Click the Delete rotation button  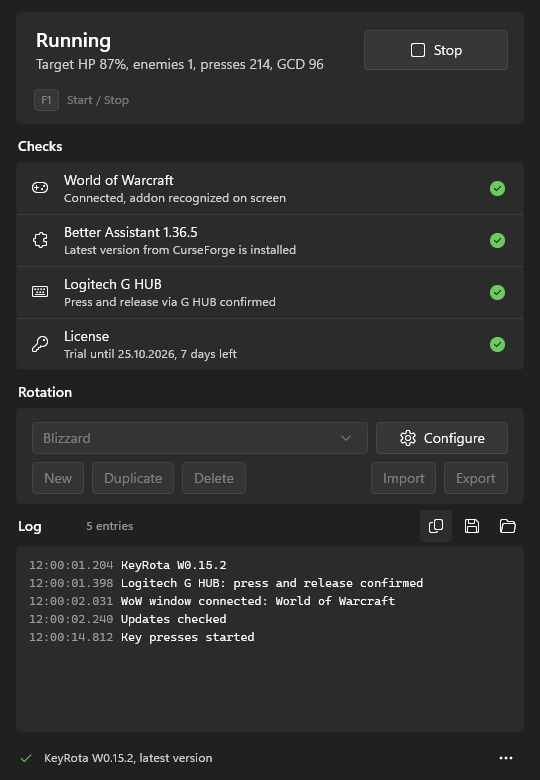pyautogui.click(x=214, y=478)
